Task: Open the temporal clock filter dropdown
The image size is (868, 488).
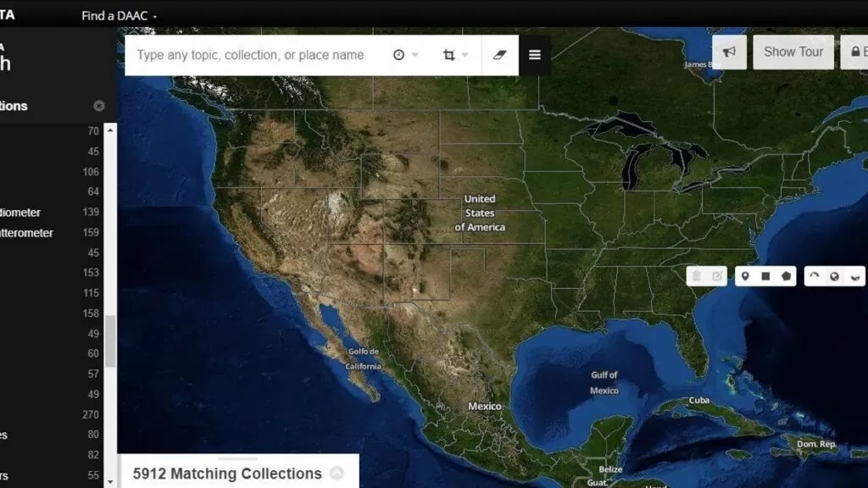Action: point(405,55)
